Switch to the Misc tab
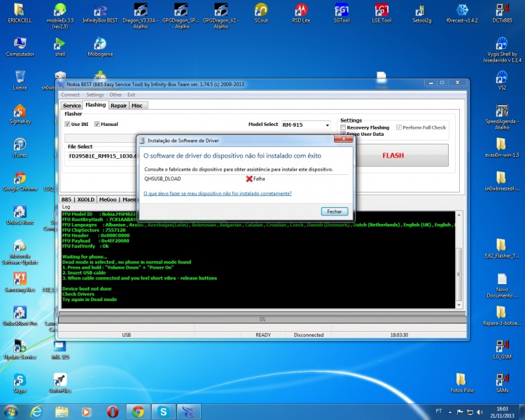The height and width of the screenshot is (420, 525). (137, 106)
